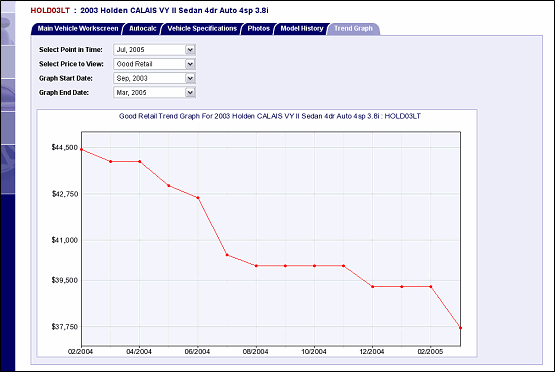Click the 'Mar, 2005' end date field
The height and width of the screenshot is (372, 555).
coord(154,92)
